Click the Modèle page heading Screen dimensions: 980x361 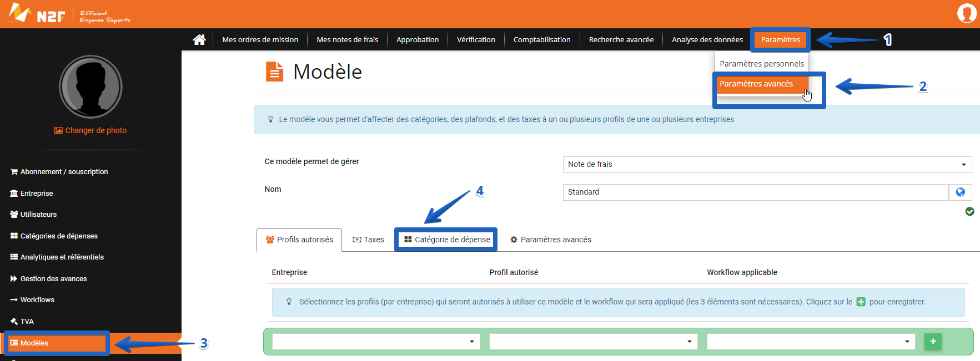328,72
